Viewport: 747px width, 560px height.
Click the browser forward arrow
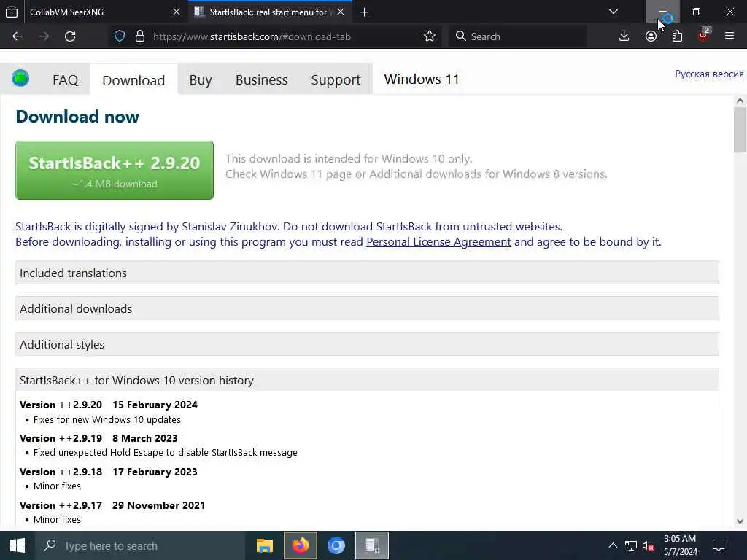coord(44,36)
